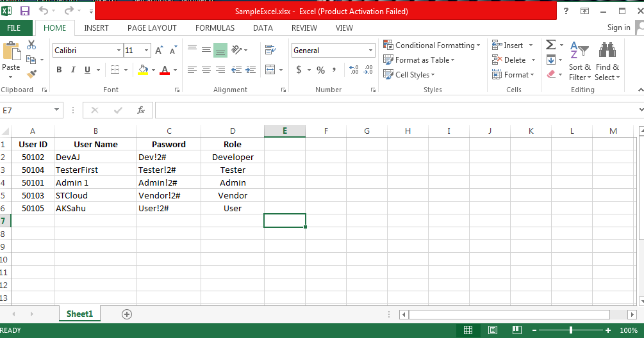Select the Sheet1 tab

click(79, 314)
